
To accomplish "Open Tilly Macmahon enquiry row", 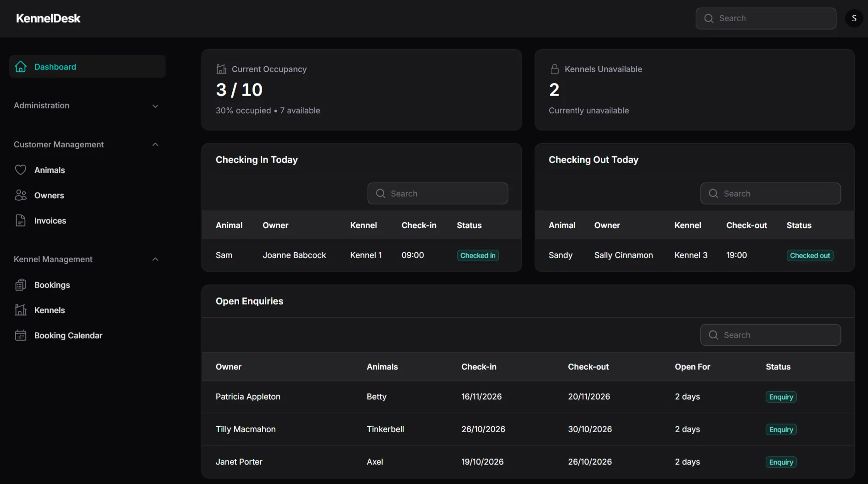I will pyautogui.click(x=528, y=429).
